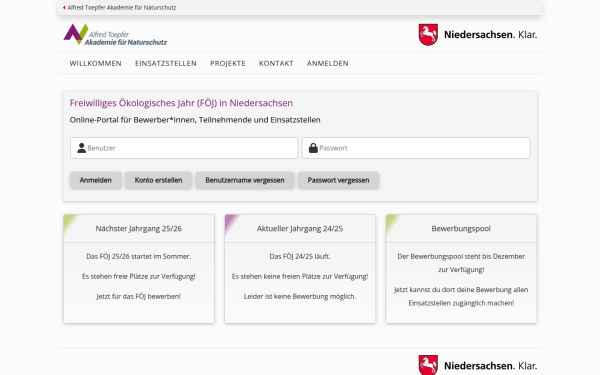Screen dimensions: 600x375
Task: Click the footer 'Niedersachsen. Klar.' text
Action: click(x=490, y=366)
